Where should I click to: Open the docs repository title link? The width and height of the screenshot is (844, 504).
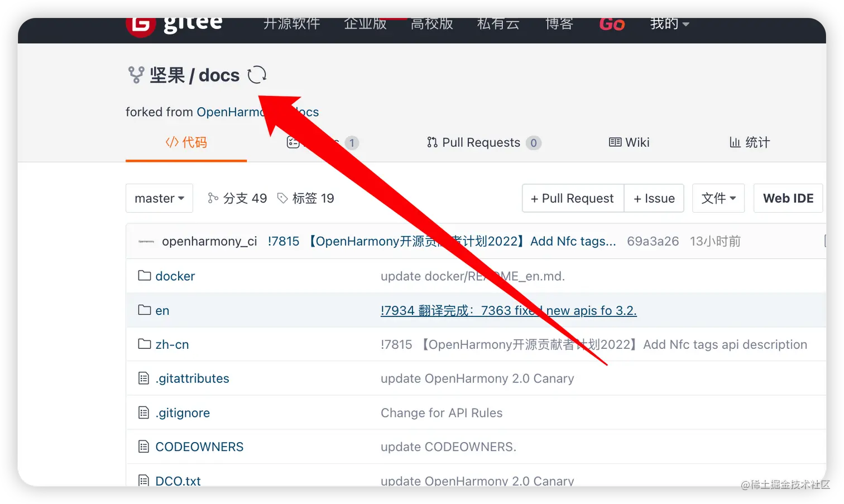coord(219,75)
